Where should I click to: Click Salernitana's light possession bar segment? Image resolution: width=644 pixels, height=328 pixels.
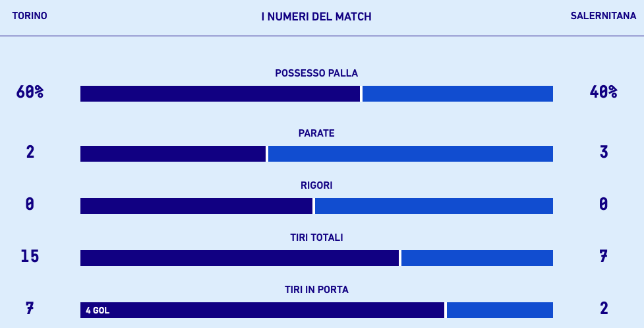point(457,94)
